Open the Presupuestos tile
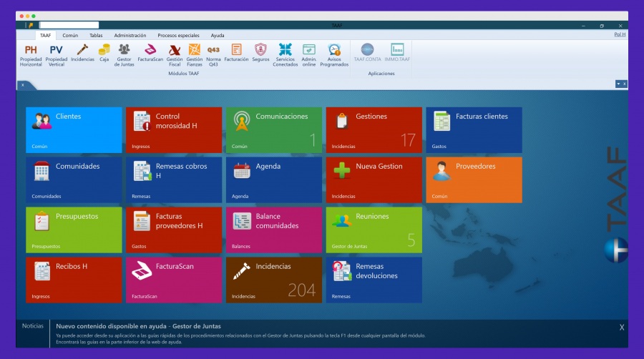 click(74, 230)
